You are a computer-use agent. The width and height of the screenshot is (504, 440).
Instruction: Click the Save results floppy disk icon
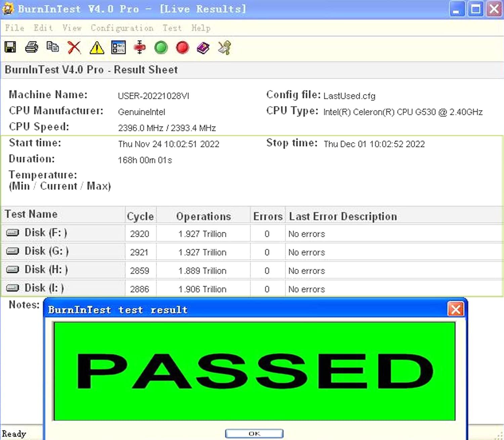(10, 47)
